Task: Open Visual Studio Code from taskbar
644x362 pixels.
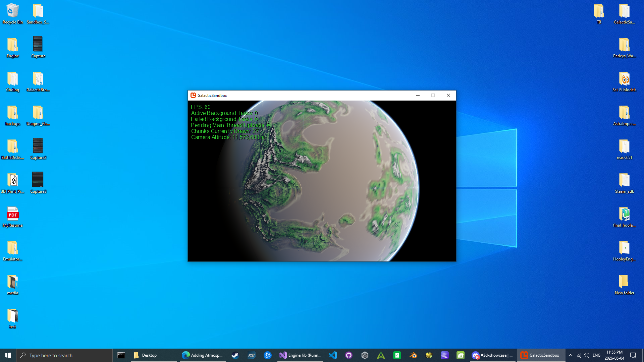Action: pyautogui.click(x=333, y=355)
